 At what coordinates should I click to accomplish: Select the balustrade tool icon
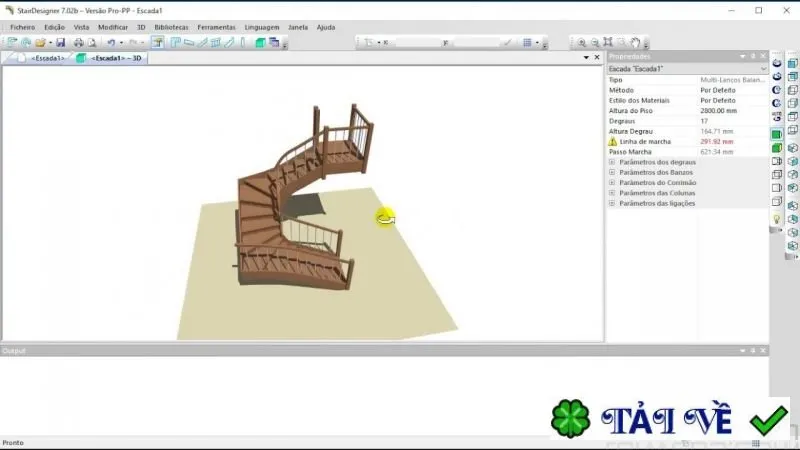tap(215, 42)
